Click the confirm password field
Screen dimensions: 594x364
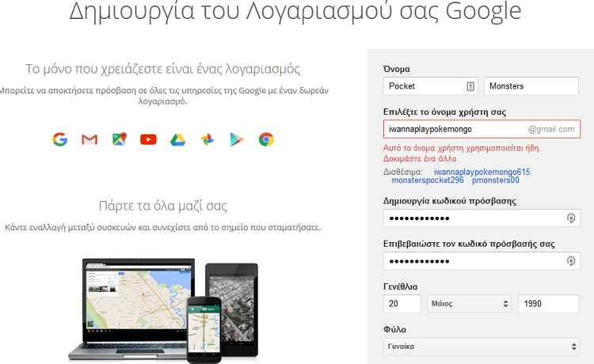pos(482,261)
